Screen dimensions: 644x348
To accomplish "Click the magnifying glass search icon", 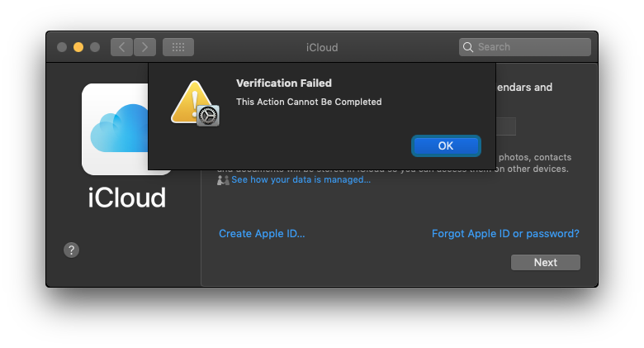I will pyautogui.click(x=468, y=47).
